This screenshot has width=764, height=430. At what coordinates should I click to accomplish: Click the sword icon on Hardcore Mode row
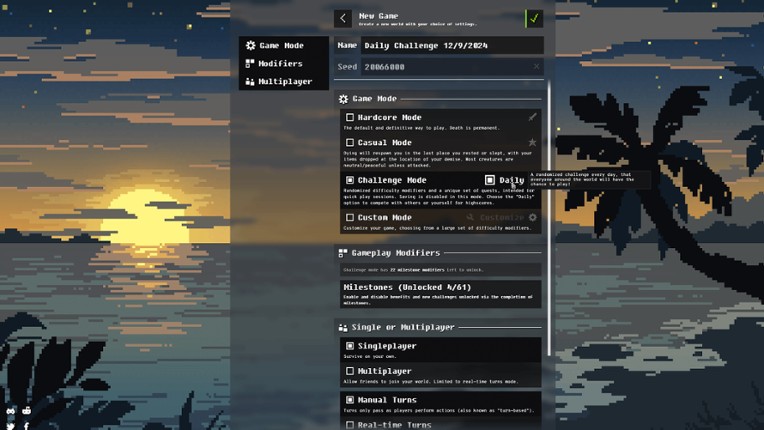pyautogui.click(x=532, y=117)
